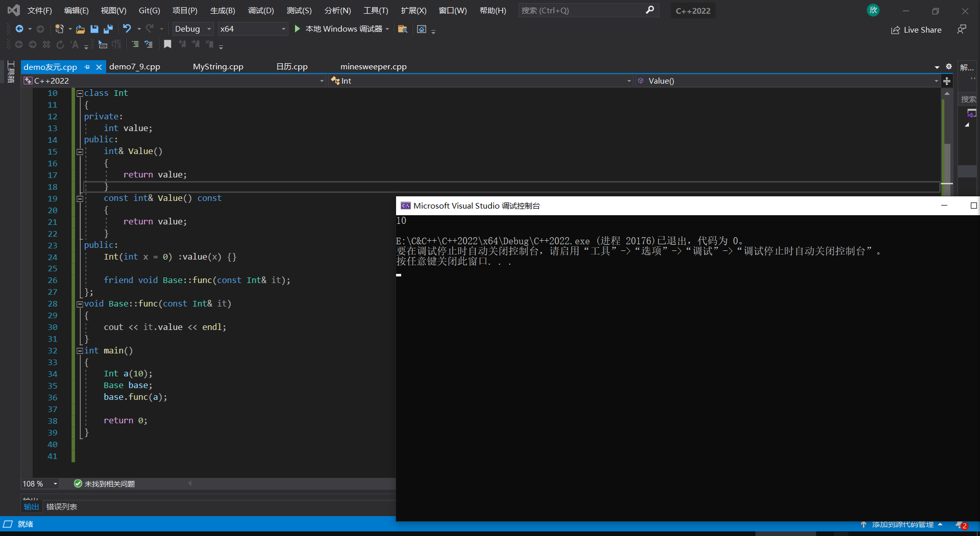Screen dimensions: 980x536
Task: Open the Git(G) menu
Action: click(x=149, y=11)
